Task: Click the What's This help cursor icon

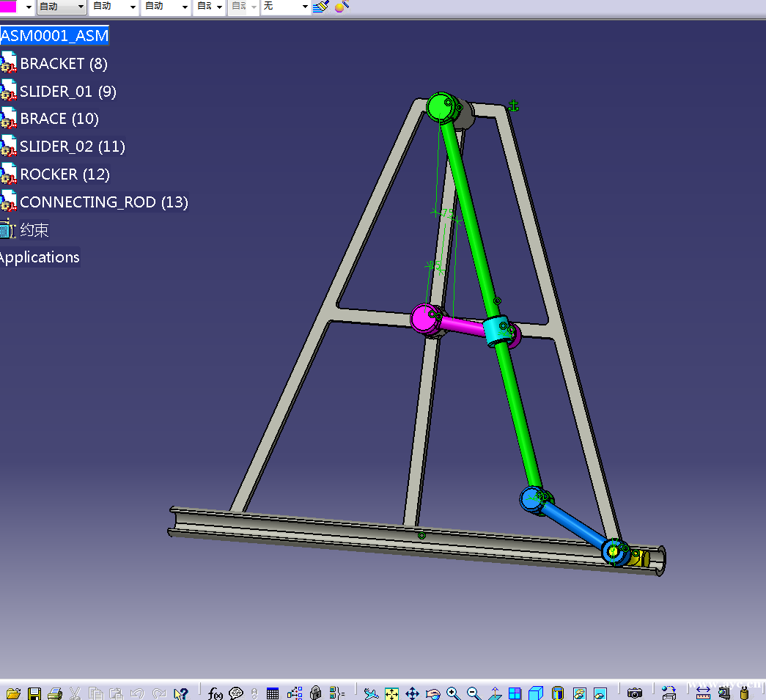Action: tap(181, 693)
